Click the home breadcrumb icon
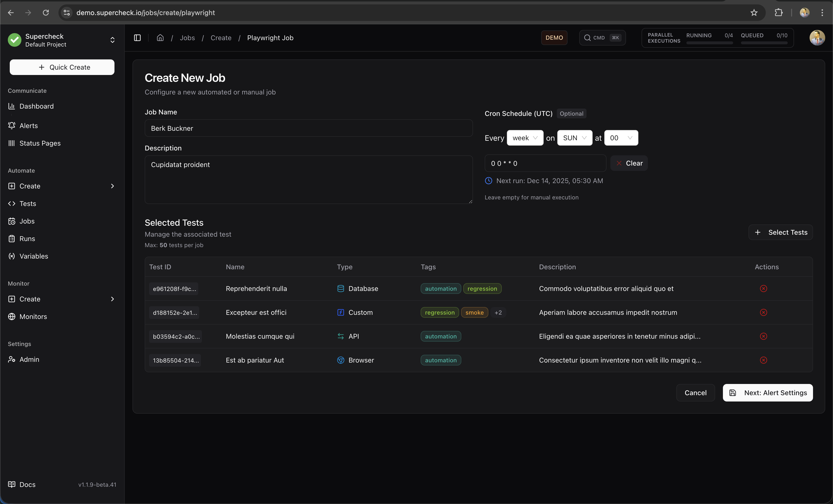Viewport: 833px width, 504px height. (x=160, y=38)
